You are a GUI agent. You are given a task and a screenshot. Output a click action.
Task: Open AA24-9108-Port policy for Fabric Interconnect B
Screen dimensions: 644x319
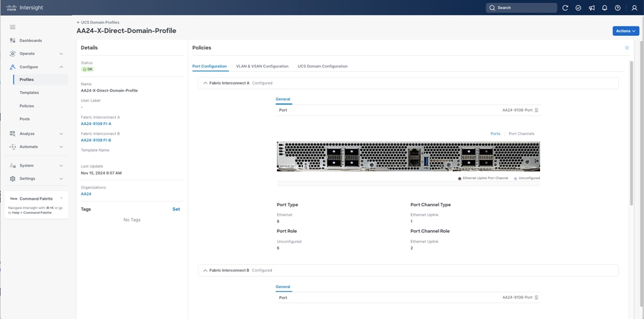(x=517, y=297)
